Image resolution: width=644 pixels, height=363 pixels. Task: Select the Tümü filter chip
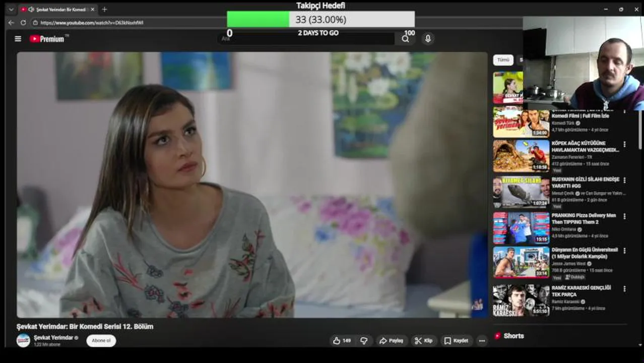click(x=503, y=60)
